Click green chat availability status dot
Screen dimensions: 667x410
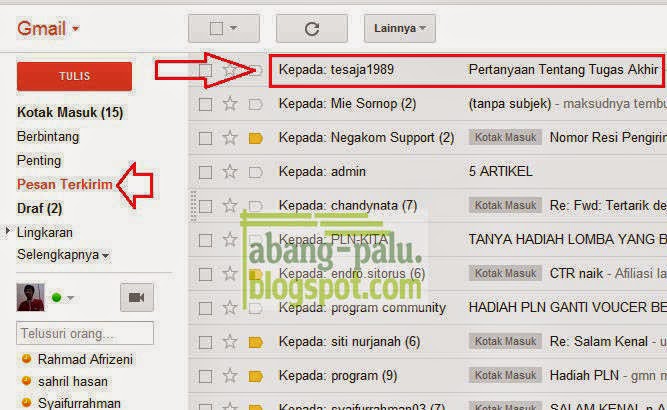pos(56,297)
